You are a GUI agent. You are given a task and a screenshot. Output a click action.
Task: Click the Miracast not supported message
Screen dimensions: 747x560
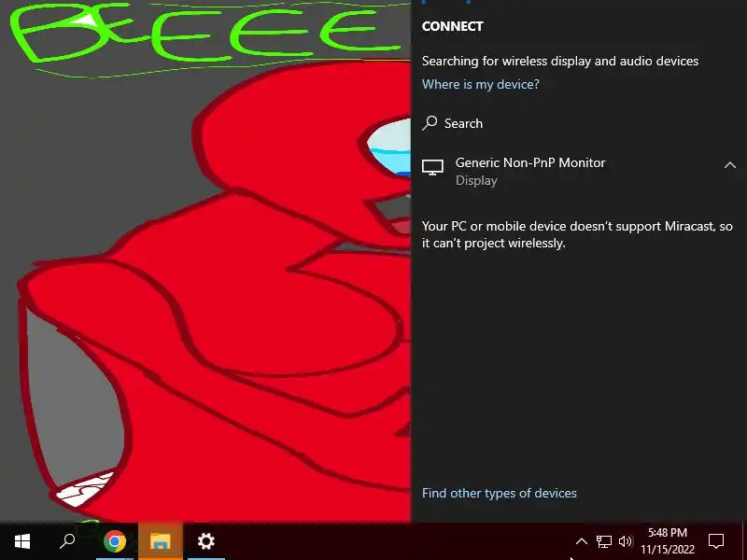click(x=577, y=234)
